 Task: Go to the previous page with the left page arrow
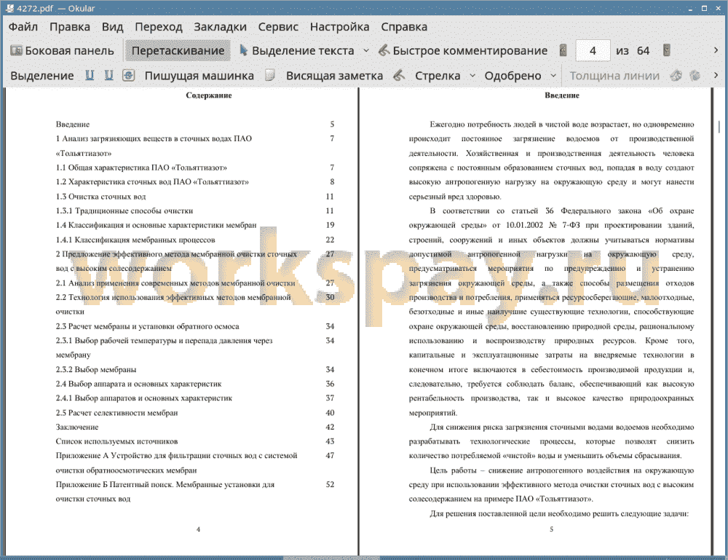coord(563,50)
